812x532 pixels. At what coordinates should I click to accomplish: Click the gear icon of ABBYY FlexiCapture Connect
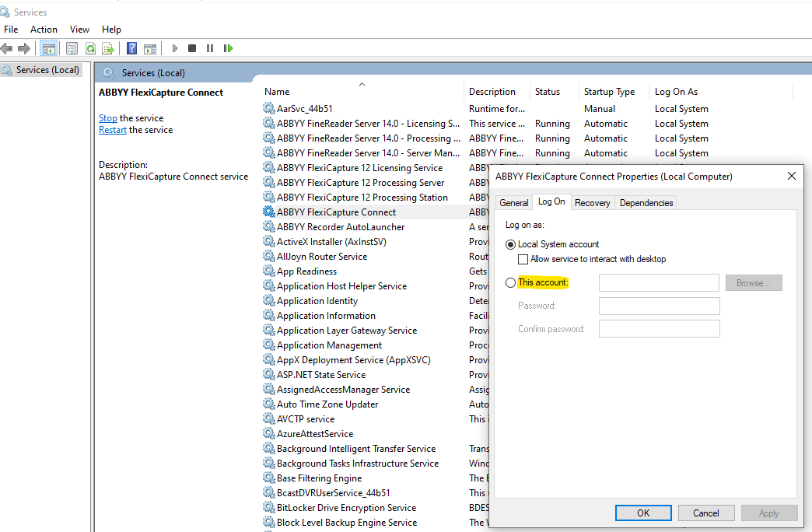tap(268, 212)
